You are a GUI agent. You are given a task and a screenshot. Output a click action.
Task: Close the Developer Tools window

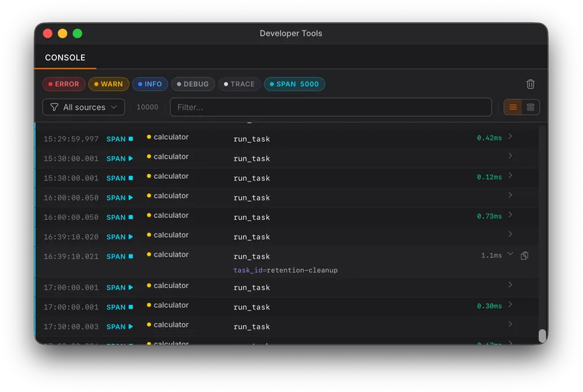(x=48, y=34)
